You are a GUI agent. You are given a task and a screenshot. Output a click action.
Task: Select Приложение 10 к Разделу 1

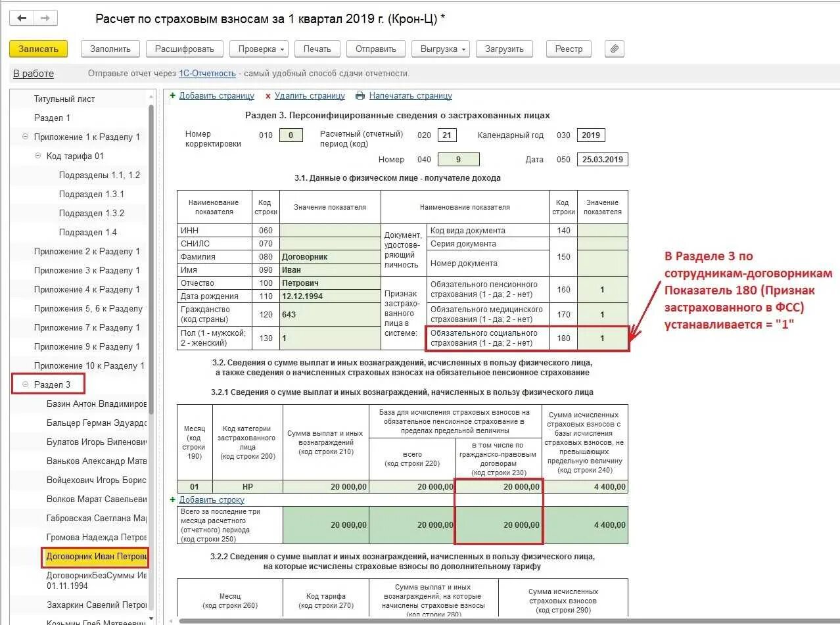click(89, 365)
